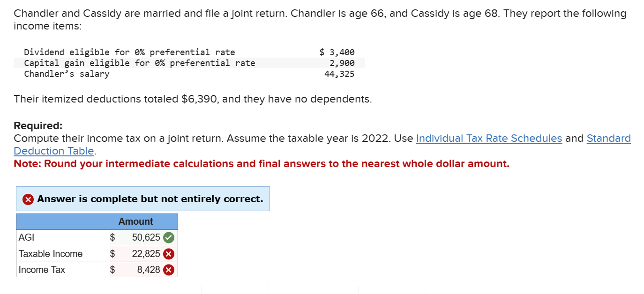Viewport: 644px width, 294px height.
Task: Click the Amount column header
Action: pyautogui.click(x=135, y=221)
